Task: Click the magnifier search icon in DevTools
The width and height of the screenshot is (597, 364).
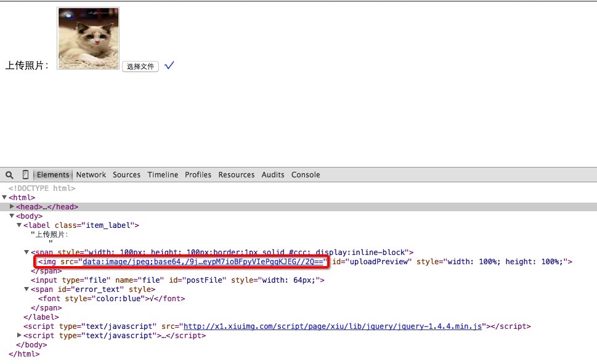Action: tap(9, 175)
